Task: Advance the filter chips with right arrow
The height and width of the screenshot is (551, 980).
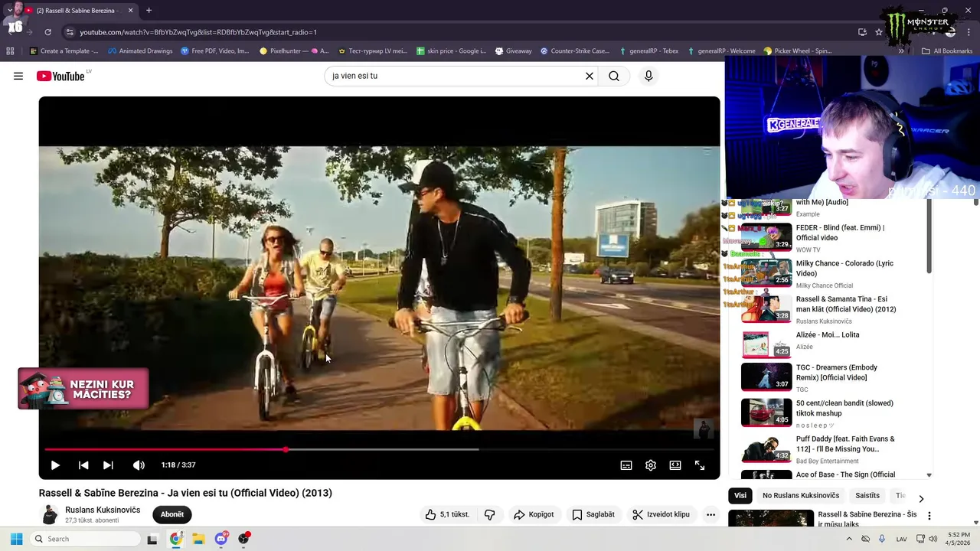Action: (921, 498)
